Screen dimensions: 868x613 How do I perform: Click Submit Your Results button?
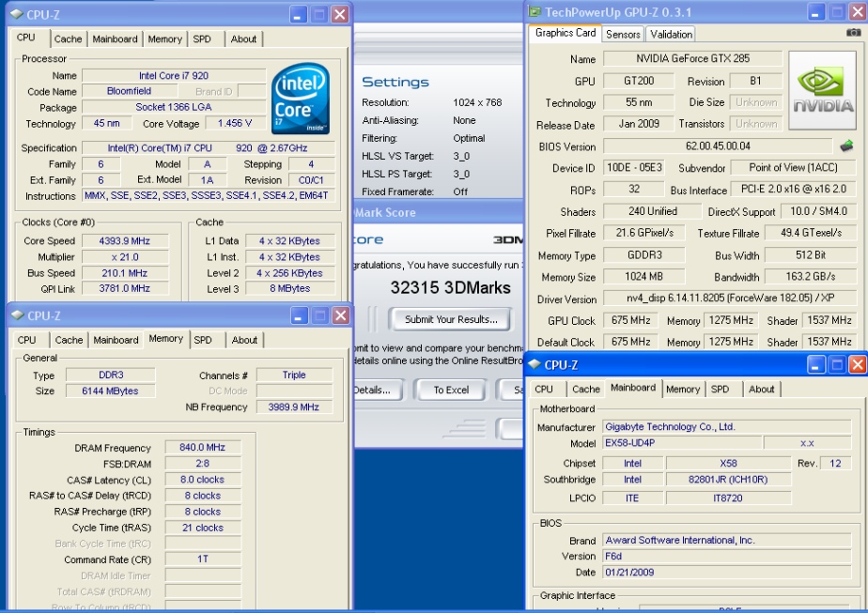(x=451, y=319)
